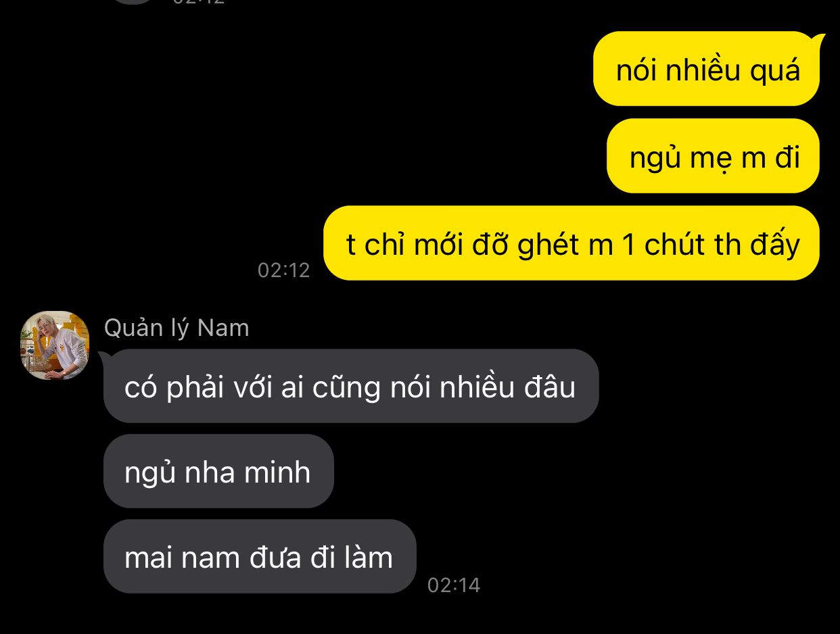Select the yellow message 'nói nhiều quá'
Image resolution: width=840 pixels, height=634 pixels.
tap(707, 69)
